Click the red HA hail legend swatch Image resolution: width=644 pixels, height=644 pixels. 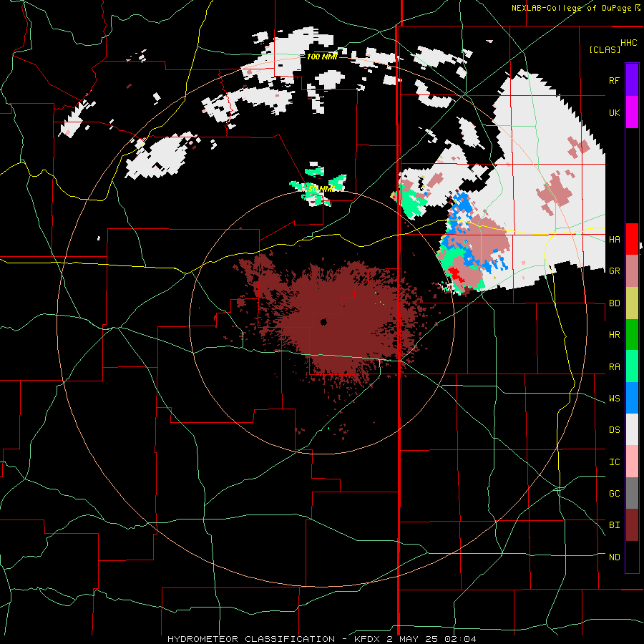pyautogui.click(x=632, y=239)
